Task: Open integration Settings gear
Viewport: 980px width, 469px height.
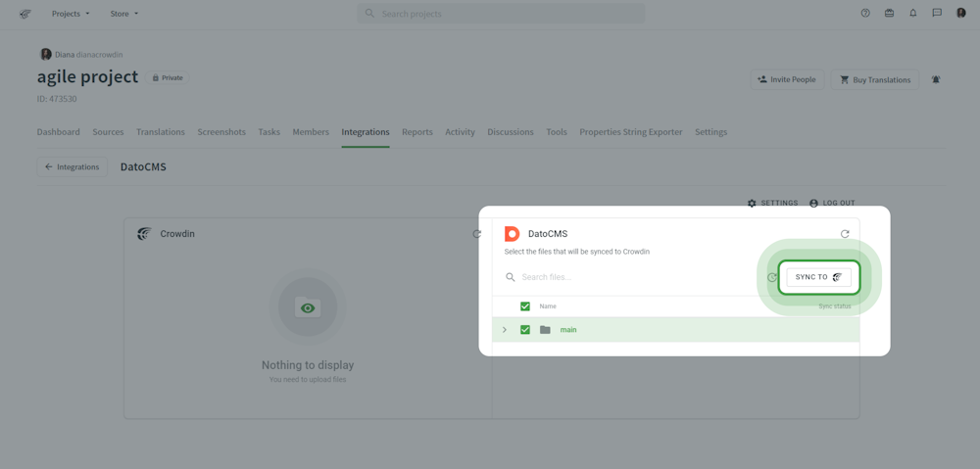Action: point(772,203)
